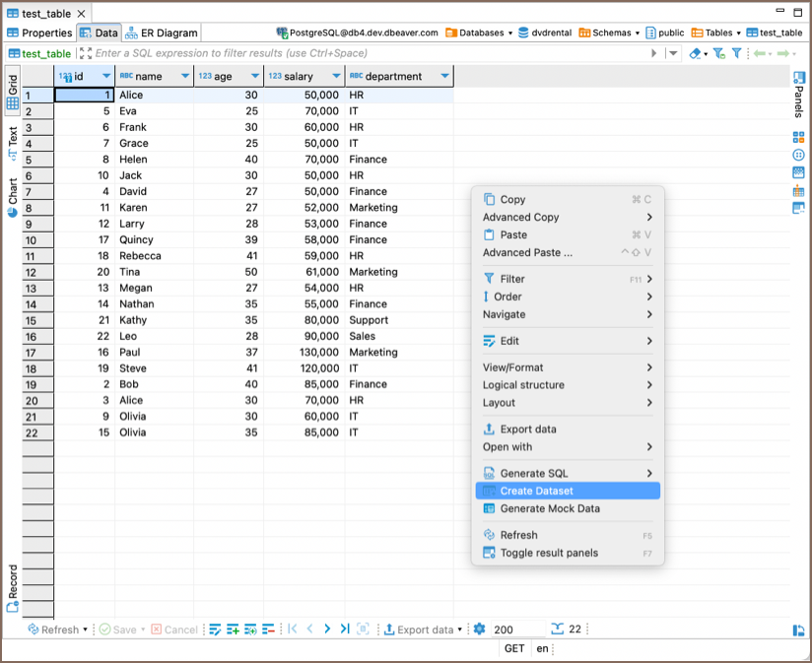
Task: Click the Export data button in bottom toolbar
Action: pos(420,630)
